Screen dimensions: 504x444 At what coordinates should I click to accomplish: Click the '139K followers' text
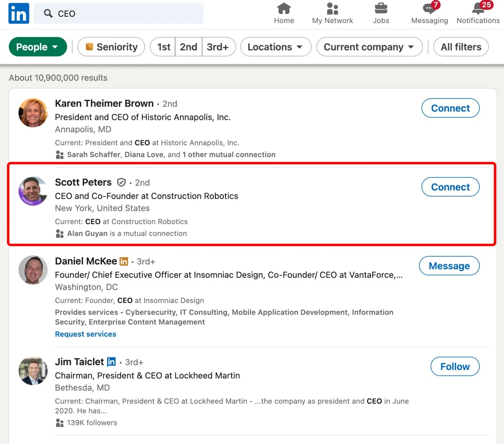[92, 423]
